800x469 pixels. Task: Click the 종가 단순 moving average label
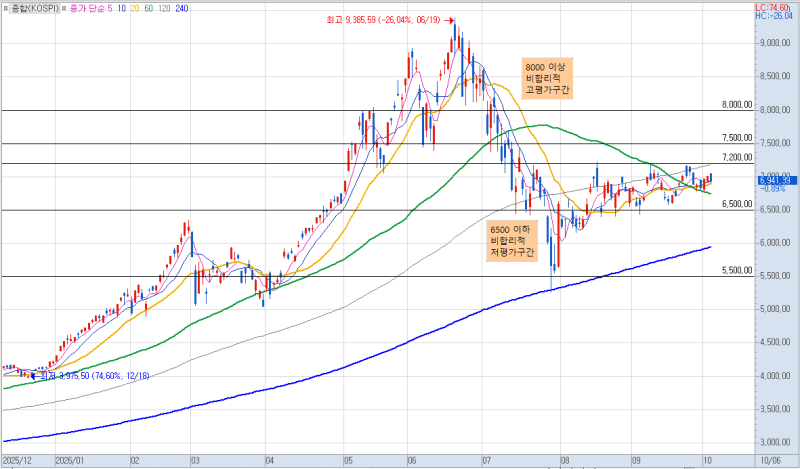(87, 8)
